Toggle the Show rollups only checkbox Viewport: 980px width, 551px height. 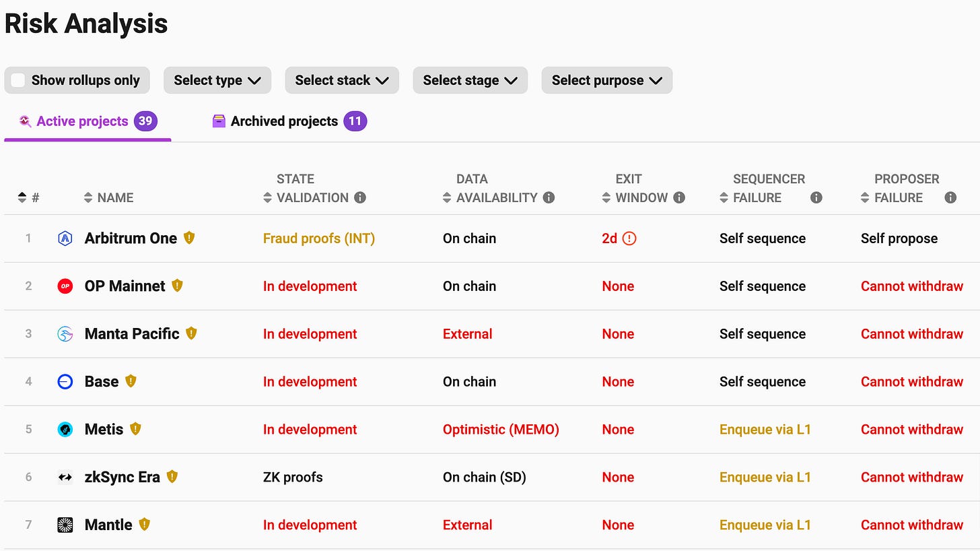pyautogui.click(x=18, y=80)
